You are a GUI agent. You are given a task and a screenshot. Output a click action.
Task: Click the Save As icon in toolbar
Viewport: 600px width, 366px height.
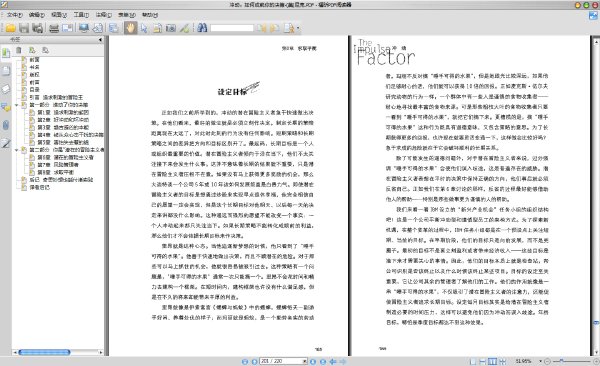[x=37, y=28]
